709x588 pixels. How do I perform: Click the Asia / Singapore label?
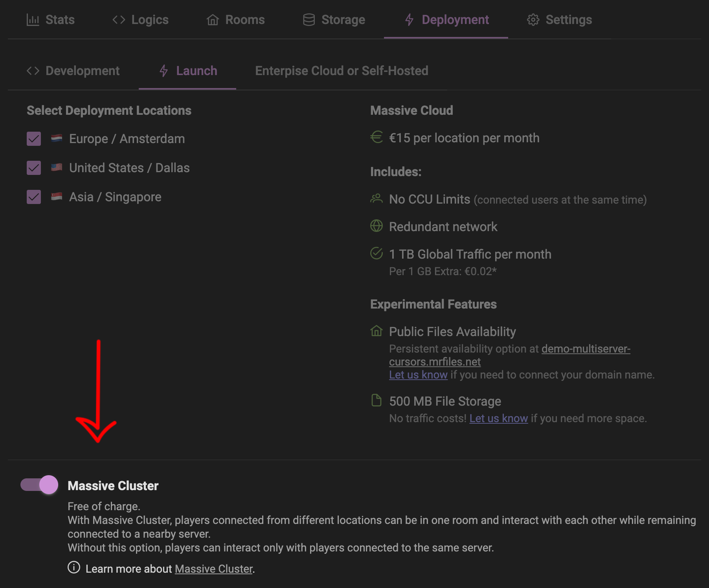coord(115,197)
